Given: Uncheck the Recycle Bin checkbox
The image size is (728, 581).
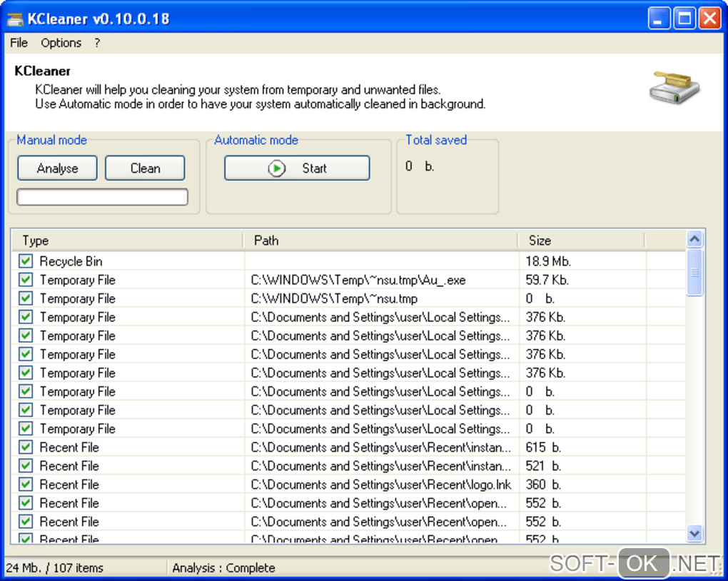Looking at the screenshot, I should 26,261.
